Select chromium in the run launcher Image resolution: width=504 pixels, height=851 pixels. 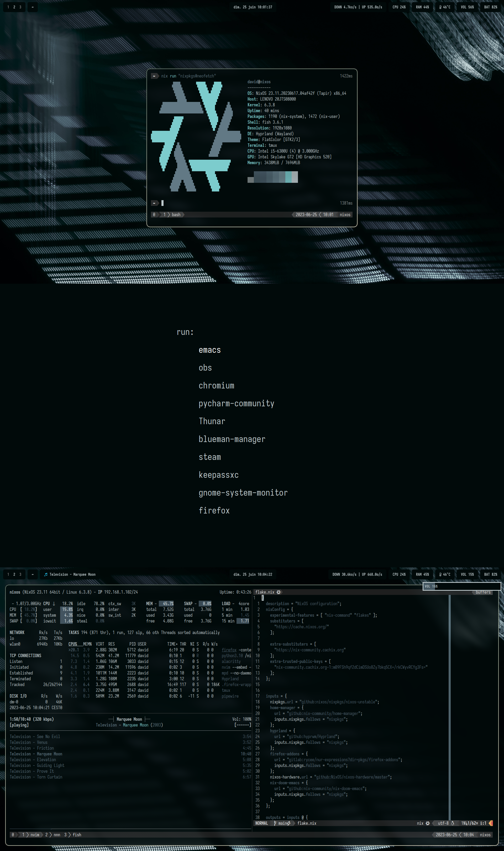(x=216, y=386)
